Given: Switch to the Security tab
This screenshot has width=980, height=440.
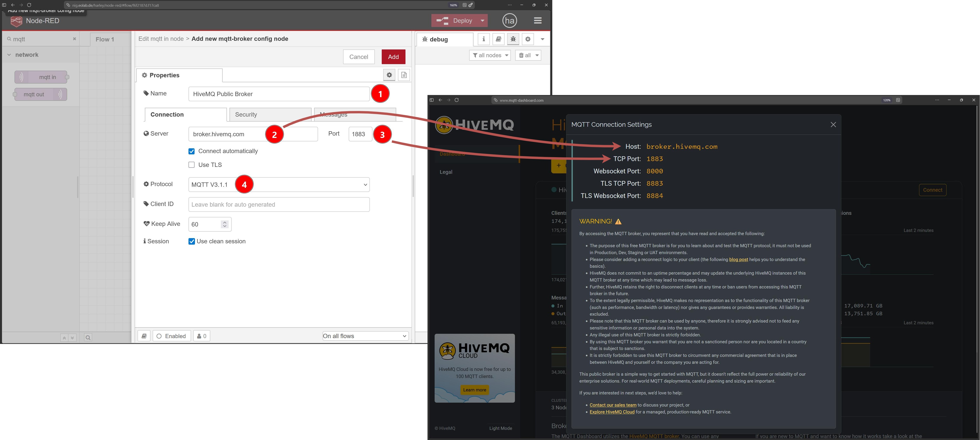Looking at the screenshot, I should click(x=270, y=114).
